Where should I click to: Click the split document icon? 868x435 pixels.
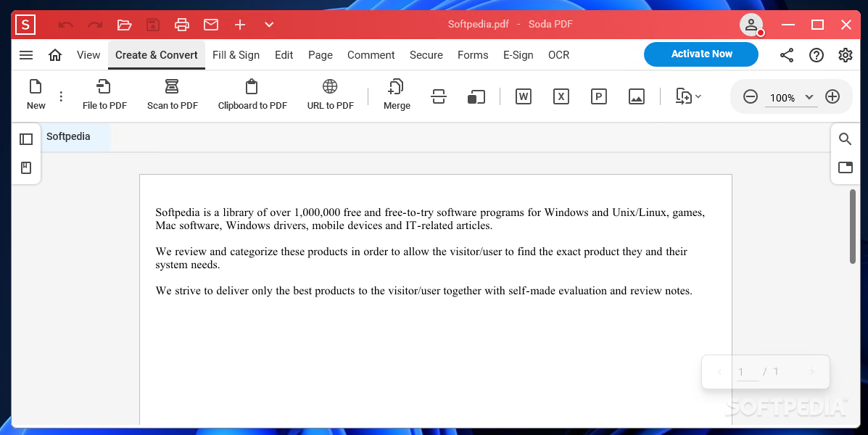(x=439, y=97)
